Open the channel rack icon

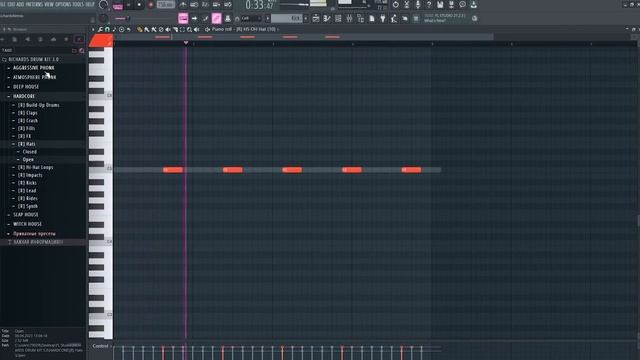[338, 18]
